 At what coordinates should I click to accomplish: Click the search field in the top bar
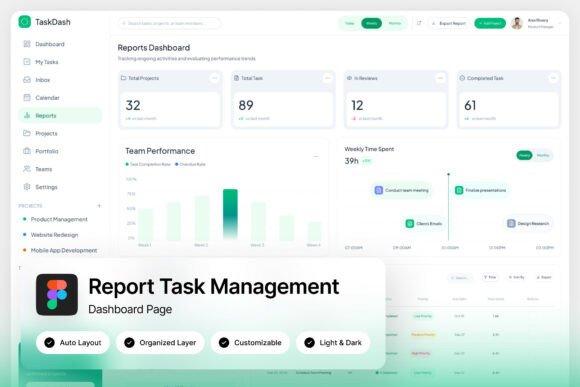pyautogui.click(x=169, y=23)
